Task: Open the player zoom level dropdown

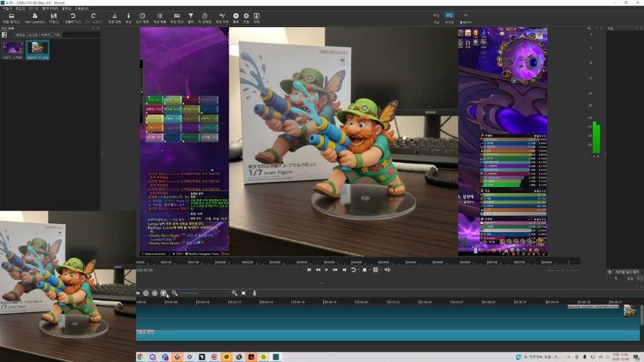Action: point(365,269)
